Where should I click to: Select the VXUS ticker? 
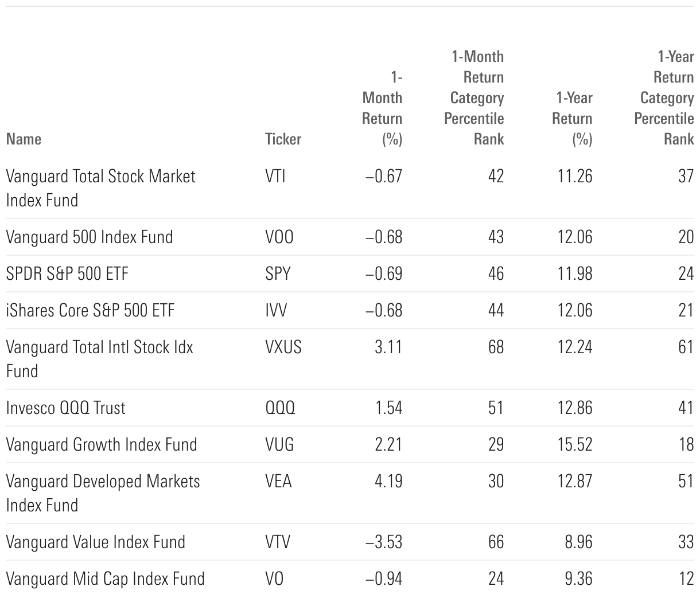point(283,347)
